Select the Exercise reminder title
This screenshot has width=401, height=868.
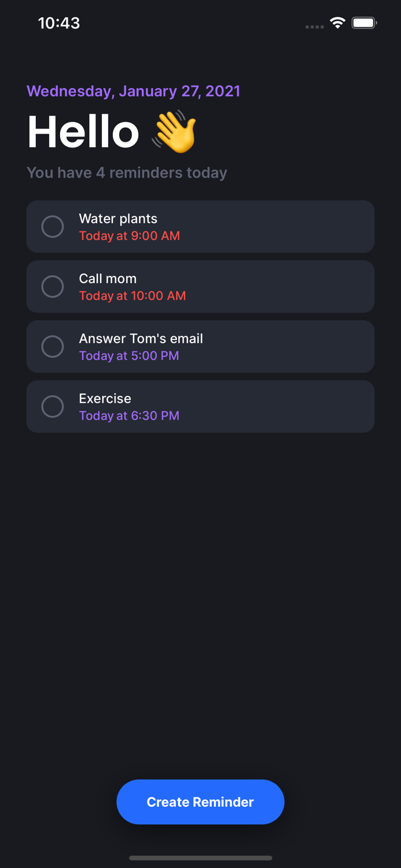(105, 399)
